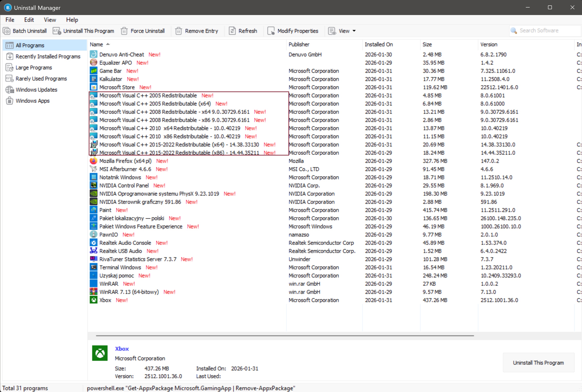Select the Recently Installed Programs icon
Viewport: 582px width, 392px height.
click(x=9, y=56)
